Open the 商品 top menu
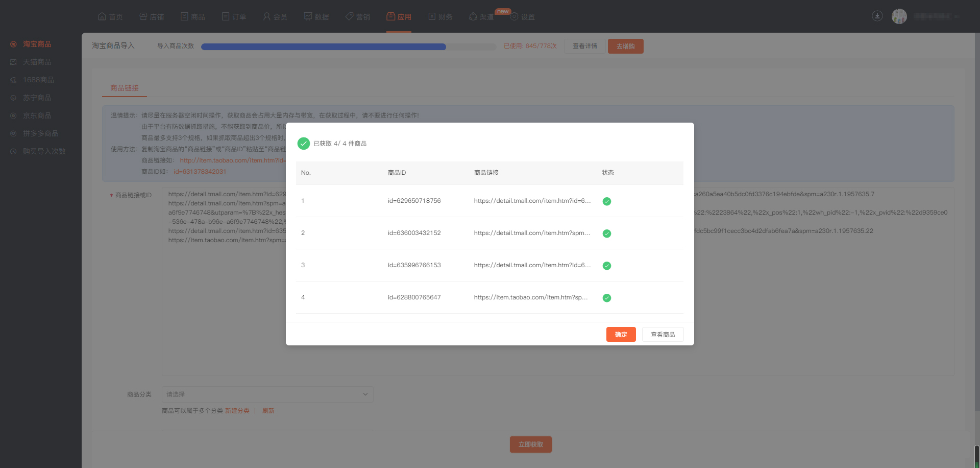 [x=192, y=17]
